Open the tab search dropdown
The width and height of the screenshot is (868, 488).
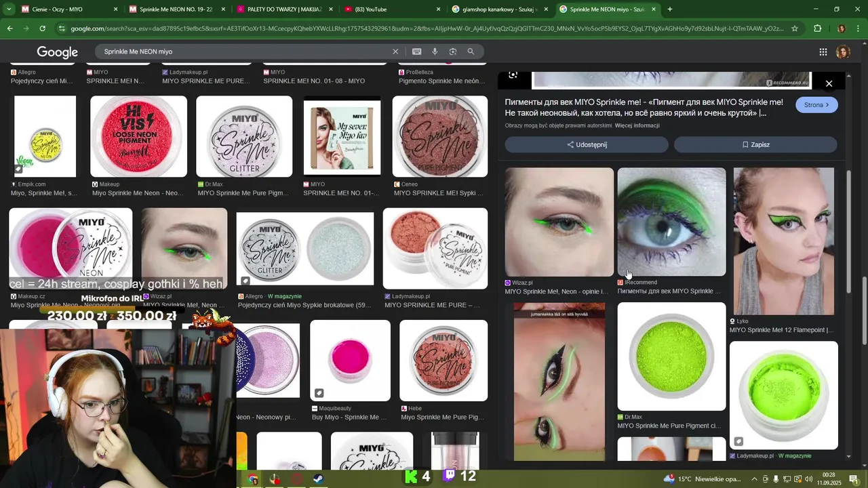click(x=9, y=9)
